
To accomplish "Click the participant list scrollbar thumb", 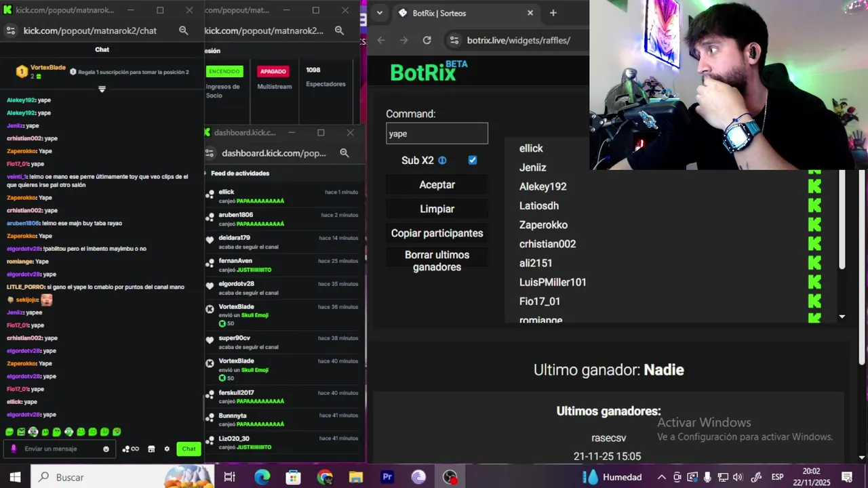I will point(842,219).
